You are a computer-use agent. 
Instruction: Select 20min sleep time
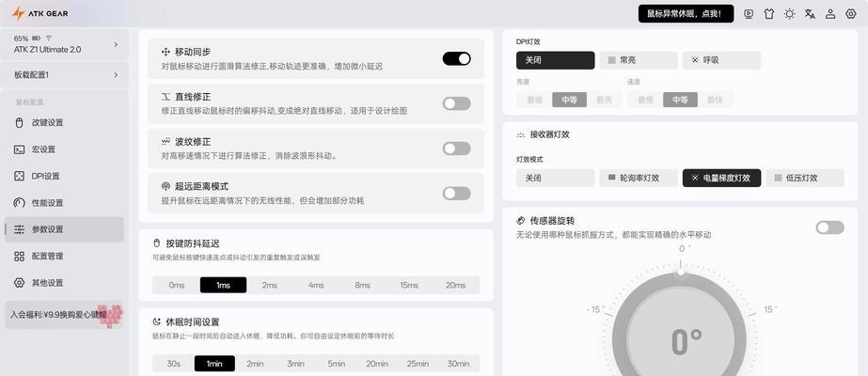coord(377,363)
